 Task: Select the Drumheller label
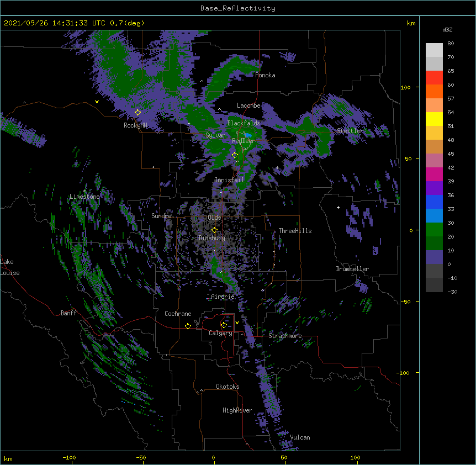tap(352, 269)
